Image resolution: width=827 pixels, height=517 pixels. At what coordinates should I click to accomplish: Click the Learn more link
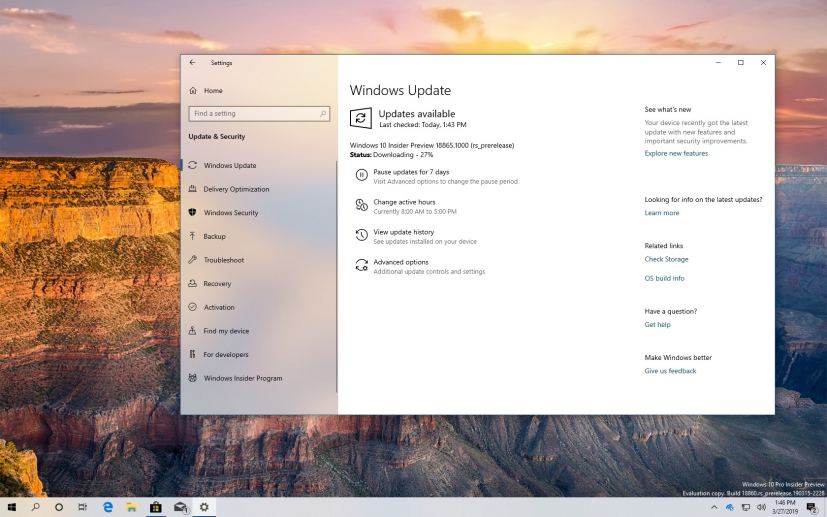pyautogui.click(x=662, y=213)
